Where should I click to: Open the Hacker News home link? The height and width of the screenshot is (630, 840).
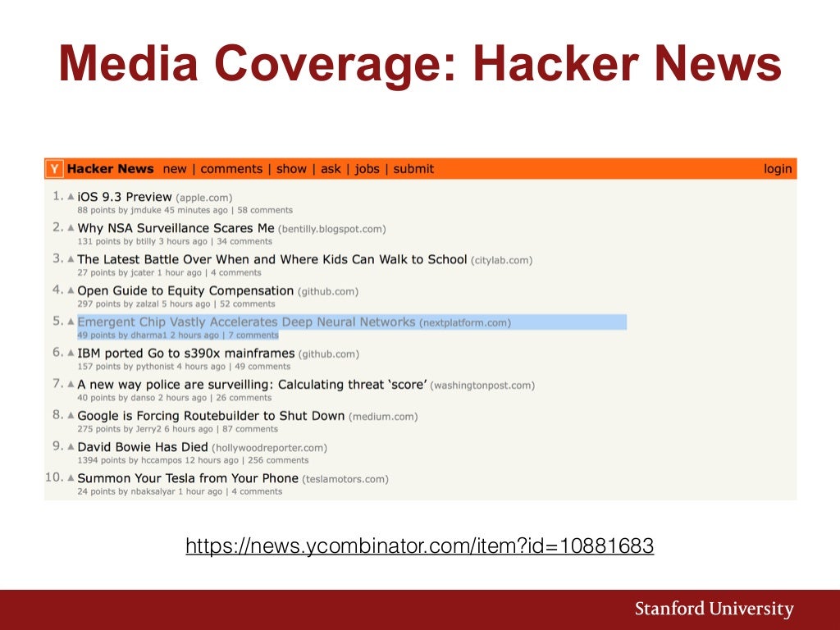[111, 169]
